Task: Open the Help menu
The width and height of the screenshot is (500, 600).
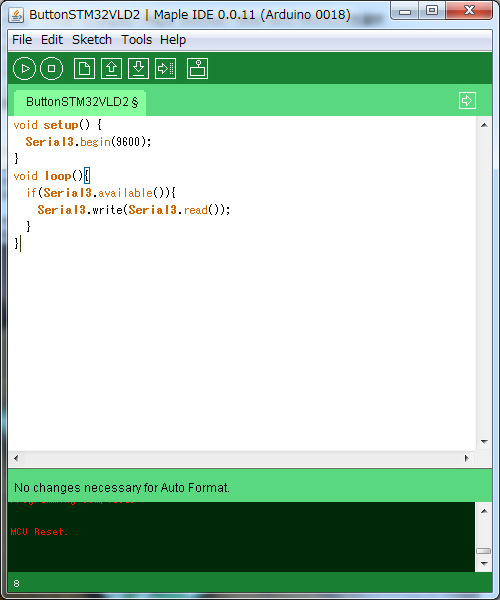Action: (x=173, y=39)
